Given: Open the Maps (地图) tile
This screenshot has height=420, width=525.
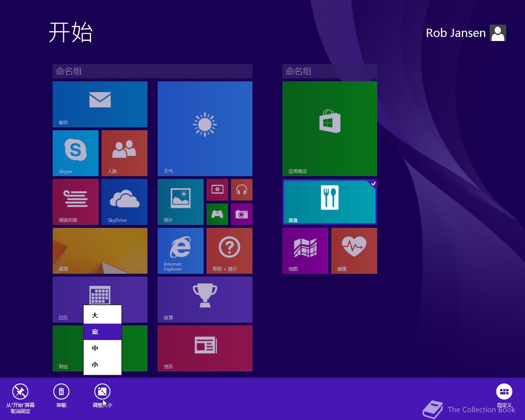Looking at the screenshot, I should [x=305, y=251].
